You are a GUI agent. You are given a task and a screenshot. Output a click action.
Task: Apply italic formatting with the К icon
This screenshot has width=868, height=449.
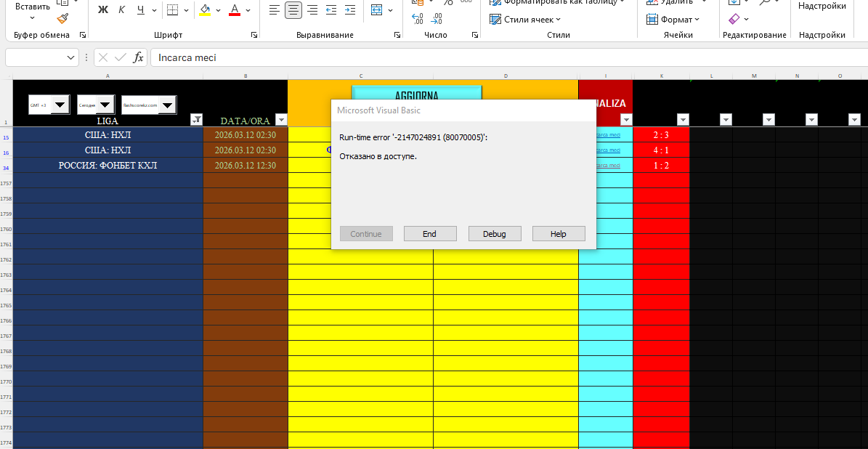click(x=121, y=10)
